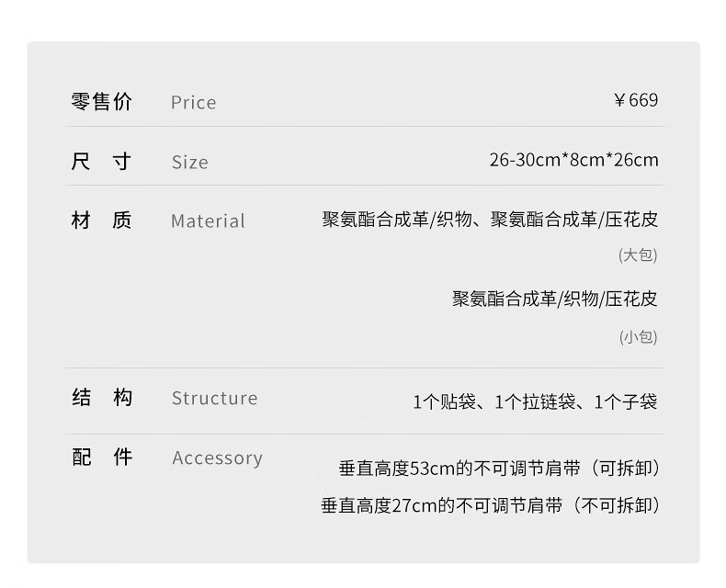Select the English "Structure" label
Viewport: 726px width, 588px height.
214,399
